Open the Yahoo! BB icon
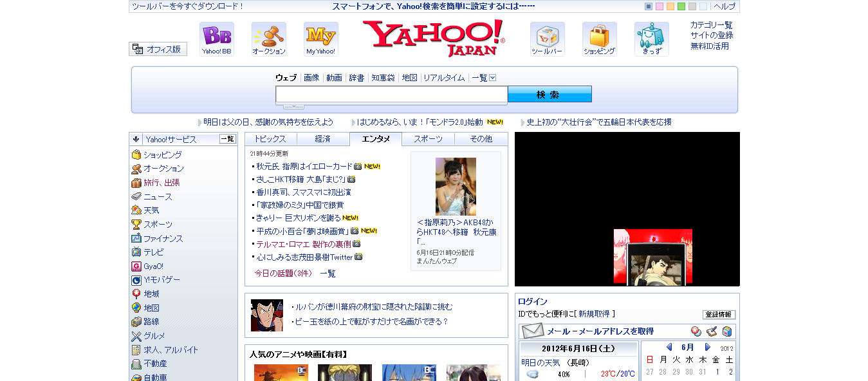Screen dimensions: 868x381 tap(217, 39)
